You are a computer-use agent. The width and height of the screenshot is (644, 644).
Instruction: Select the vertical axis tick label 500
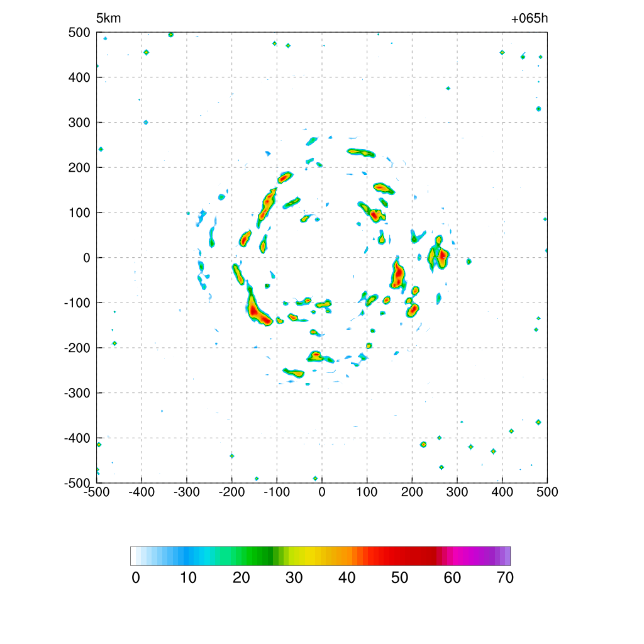pos(79,33)
